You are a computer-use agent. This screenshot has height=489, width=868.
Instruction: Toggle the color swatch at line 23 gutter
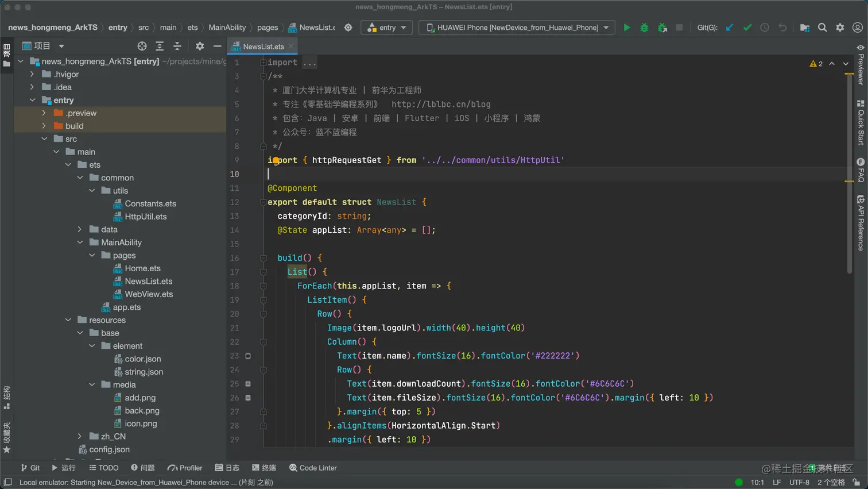tap(248, 356)
